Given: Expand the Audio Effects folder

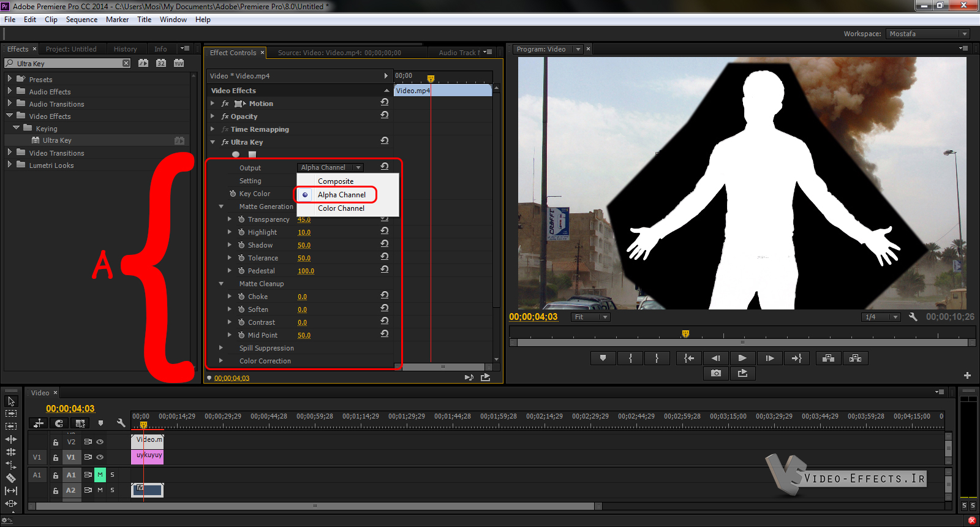Looking at the screenshot, I should click(10, 91).
